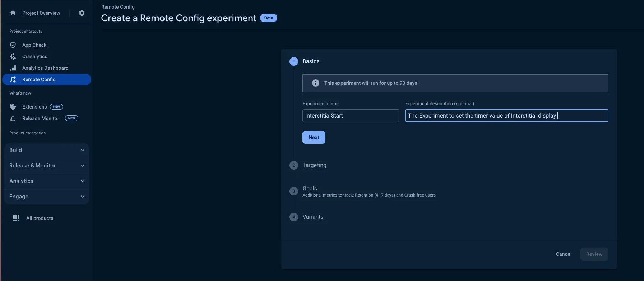Viewport: 644px width, 281px height.
Task: Open Project Overview
Action: click(41, 13)
